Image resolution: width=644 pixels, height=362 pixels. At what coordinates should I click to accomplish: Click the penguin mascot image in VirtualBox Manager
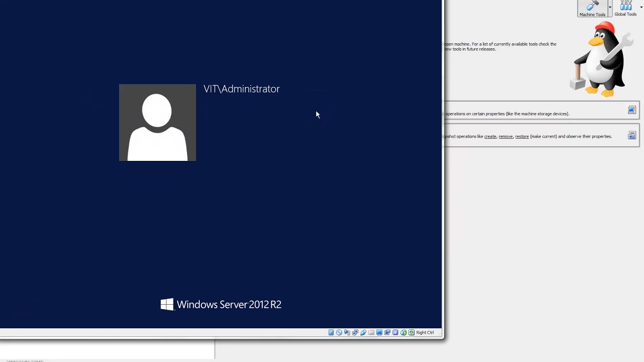601,59
